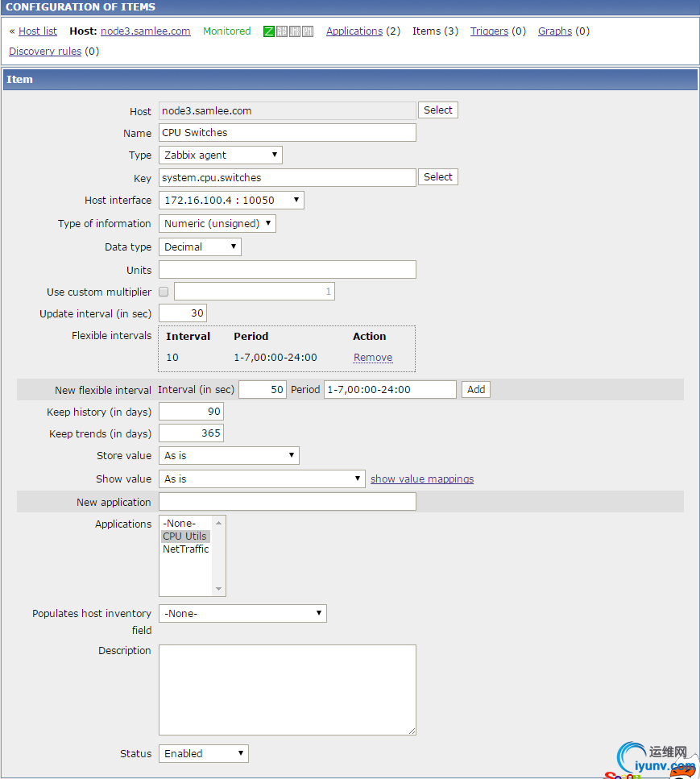The image size is (700, 779).
Task: Click the Description box resize handle
Action: click(412, 731)
